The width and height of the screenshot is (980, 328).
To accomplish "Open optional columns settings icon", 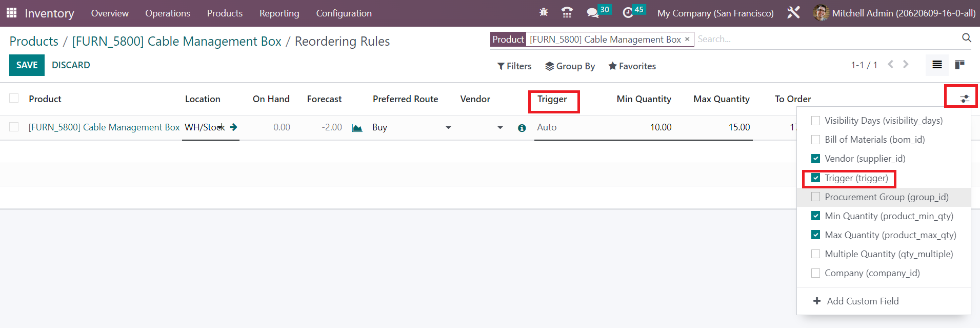I will coord(964,99).
